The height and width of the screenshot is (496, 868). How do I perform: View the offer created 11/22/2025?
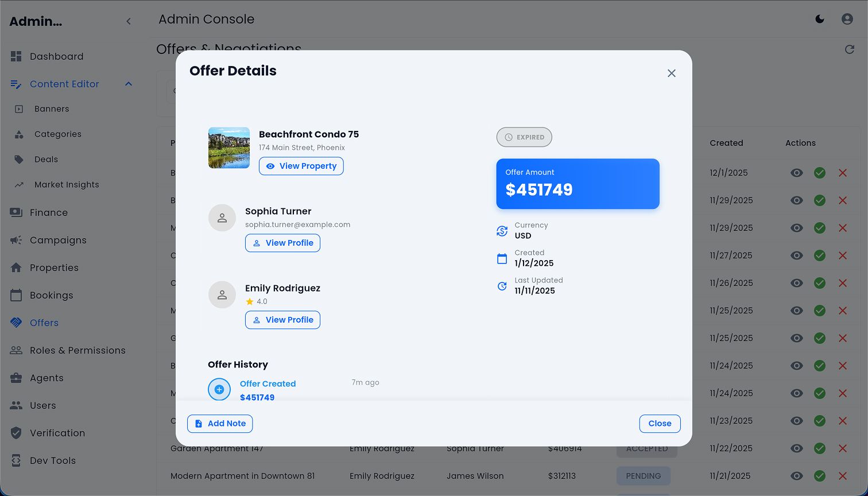point(797,448)
